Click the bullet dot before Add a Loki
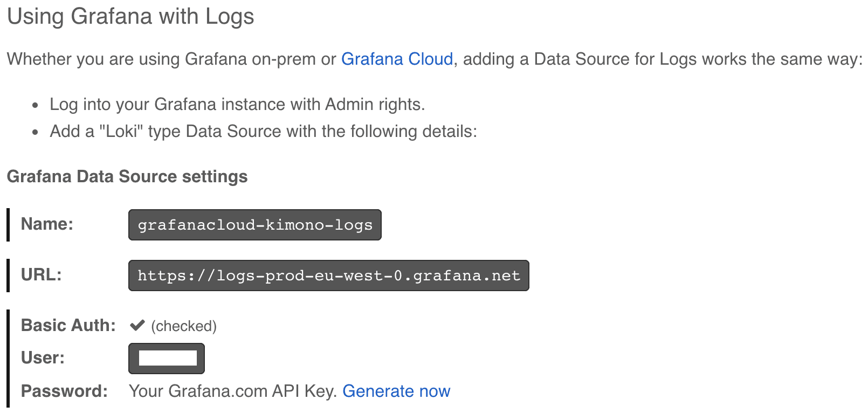The image size is (868, 413). pyautogui.click(x=35, y=132)
